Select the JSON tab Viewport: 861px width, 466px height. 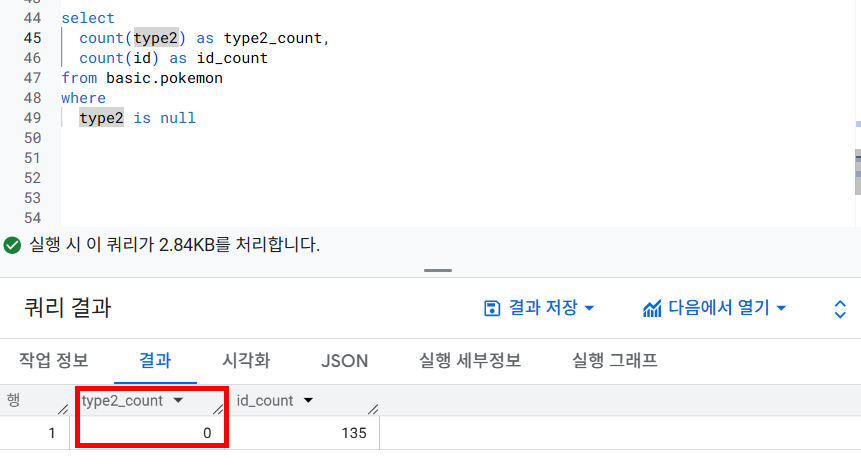click(x=345, y=360)
